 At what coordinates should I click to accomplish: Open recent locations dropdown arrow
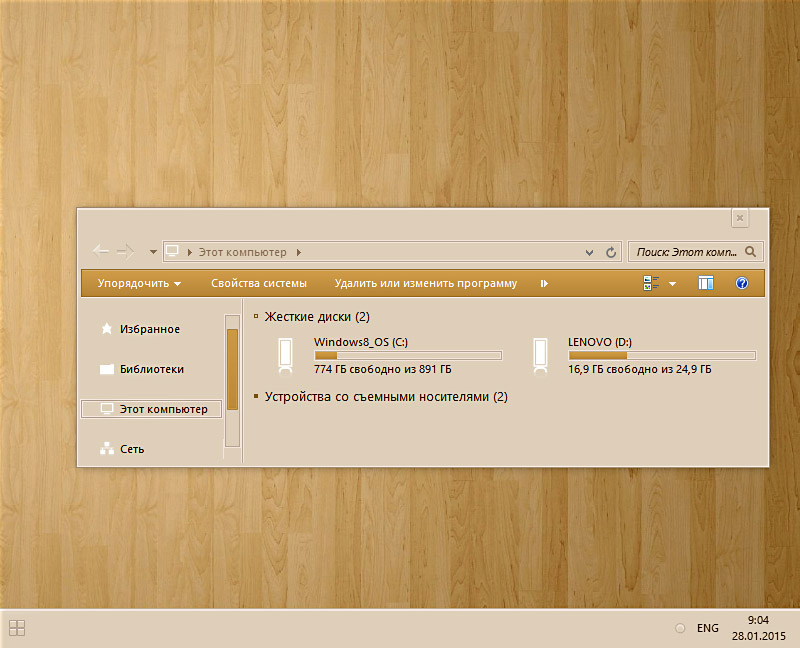153,252
